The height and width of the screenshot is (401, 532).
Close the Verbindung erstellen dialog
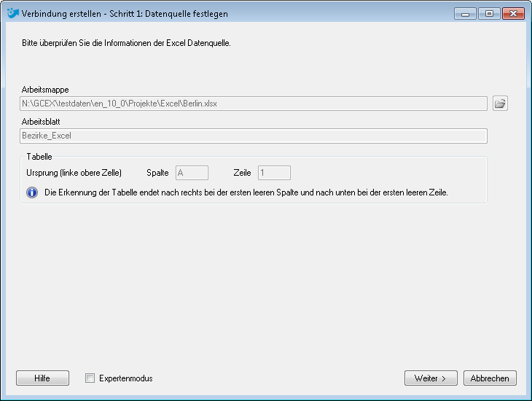[513, 14]
